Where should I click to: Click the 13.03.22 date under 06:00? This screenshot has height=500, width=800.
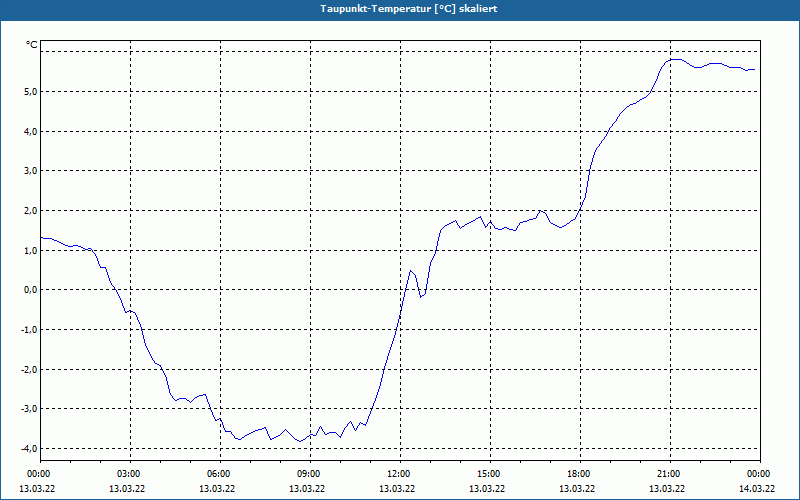coord(217,489)
